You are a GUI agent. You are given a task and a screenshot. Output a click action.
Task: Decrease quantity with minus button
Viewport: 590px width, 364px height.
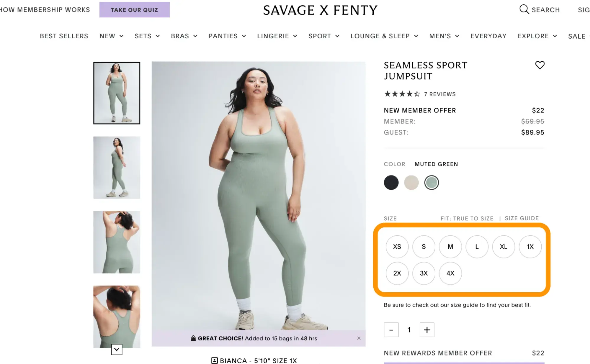pyautogui.click(x=391, y=330)
